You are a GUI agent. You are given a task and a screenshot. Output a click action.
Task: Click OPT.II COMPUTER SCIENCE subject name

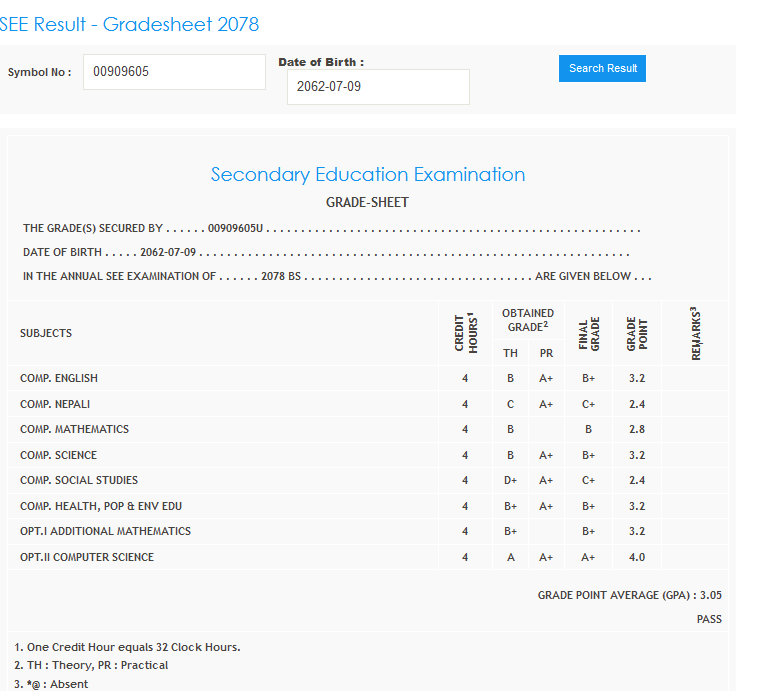coord(87,557)
